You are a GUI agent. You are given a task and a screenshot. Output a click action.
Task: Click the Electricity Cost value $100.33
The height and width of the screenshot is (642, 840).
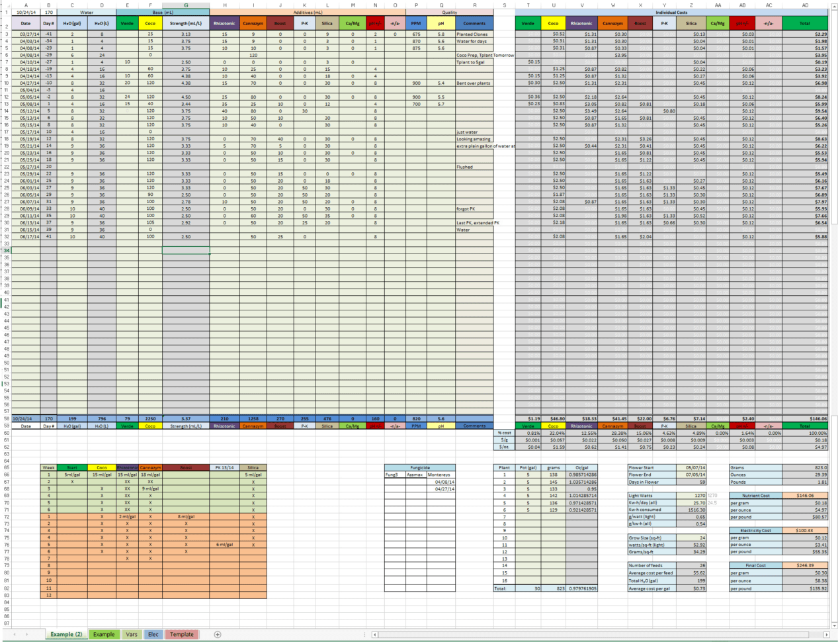[x=804, y=530]
